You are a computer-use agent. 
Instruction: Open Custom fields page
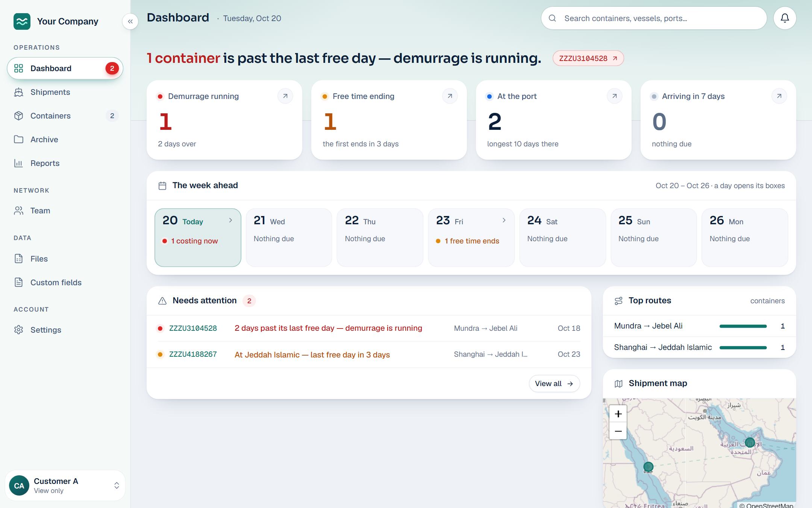[x=65, y=283]
